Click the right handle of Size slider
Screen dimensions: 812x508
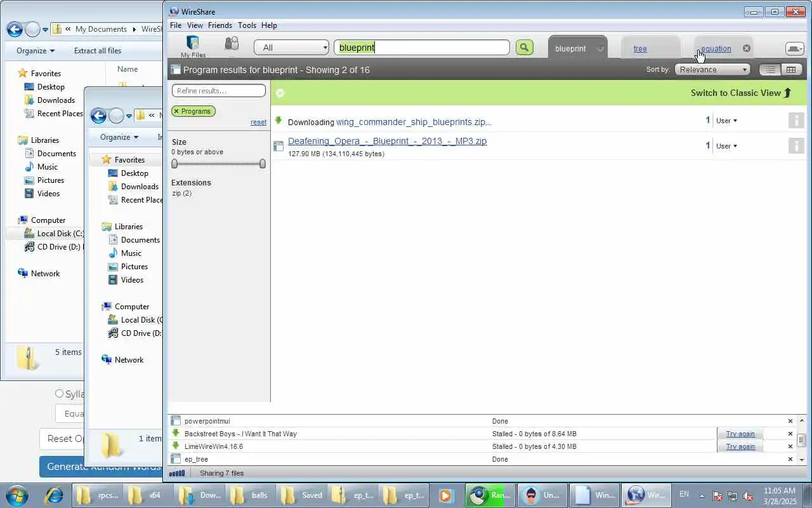point(263,164)
